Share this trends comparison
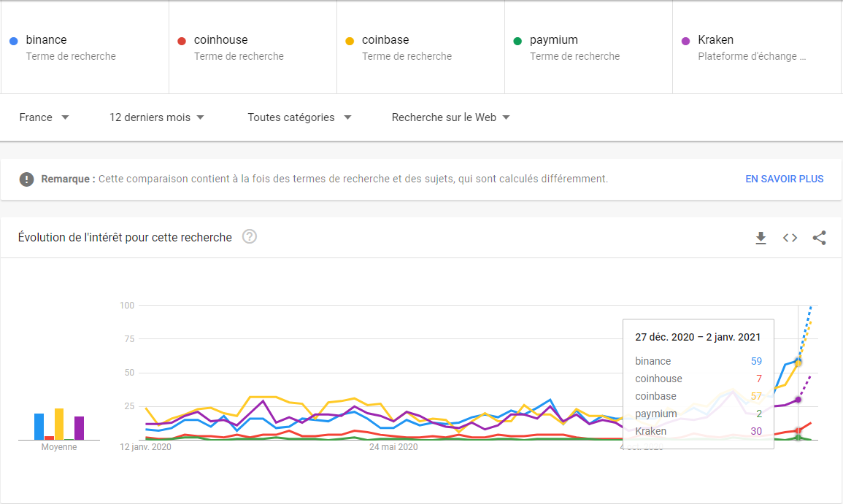This screenshot has height=504, width=843. click(x=819, y=238)
